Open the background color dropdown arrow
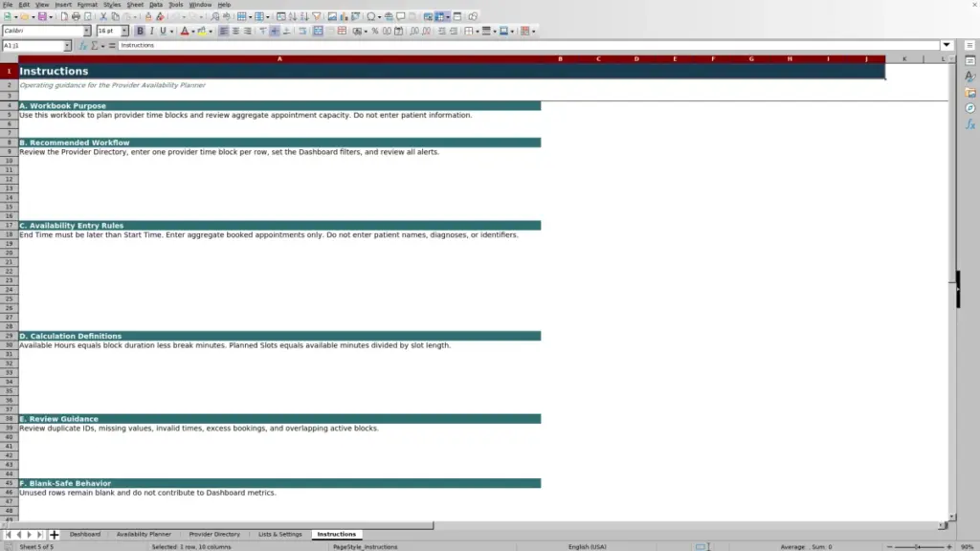Viewport: 980px width, 551px height. point(211,32)
